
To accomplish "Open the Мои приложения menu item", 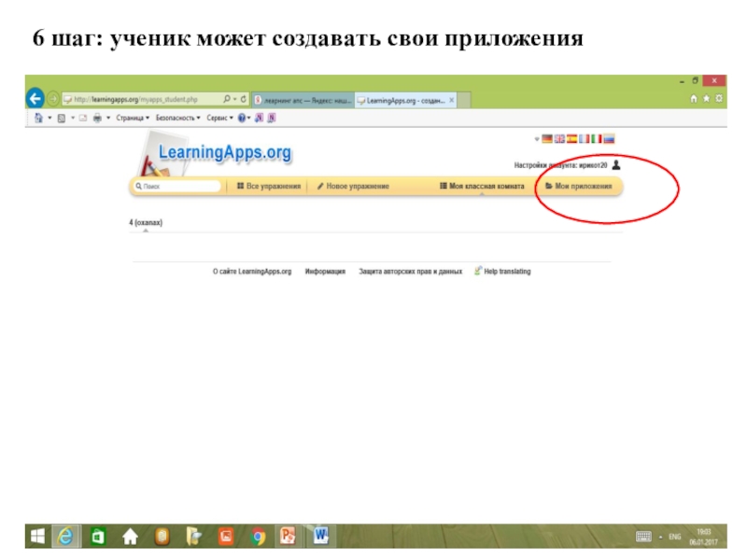I will pos(579,187).
